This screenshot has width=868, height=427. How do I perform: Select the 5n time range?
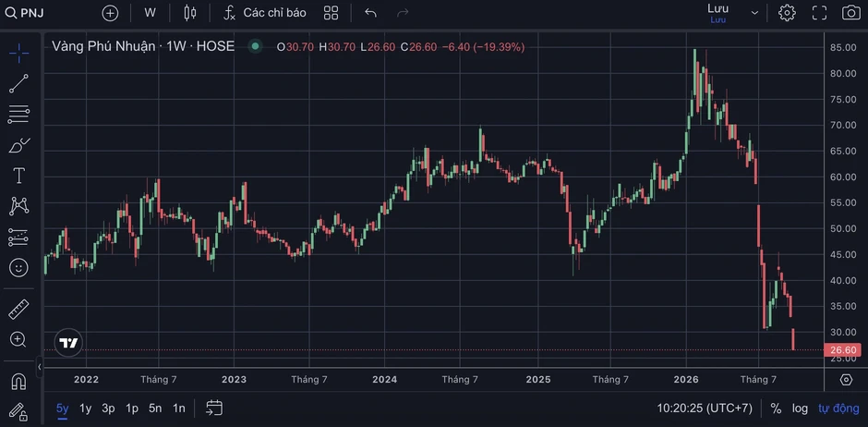tap(155, 409)
